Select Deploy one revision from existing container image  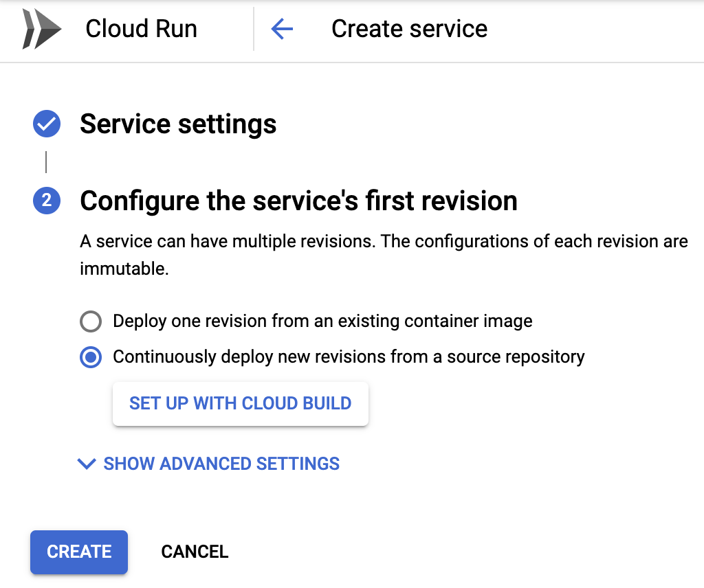[x=91, y=321]
